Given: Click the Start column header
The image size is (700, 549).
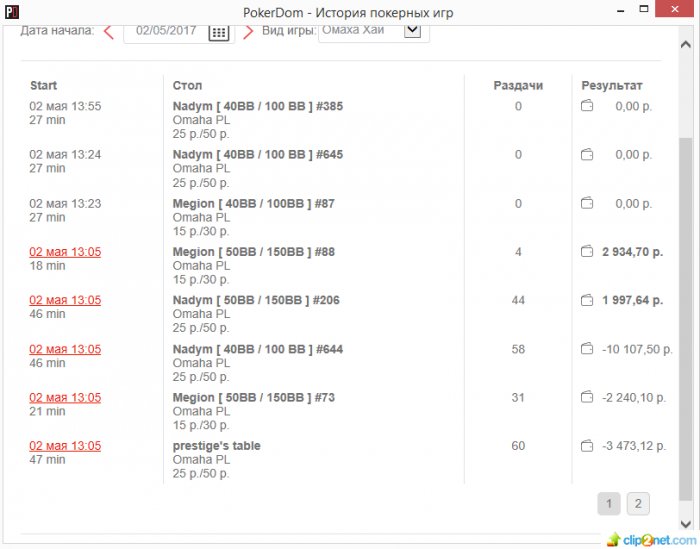Looking at the screenshot, I should (x=43, y=86).
